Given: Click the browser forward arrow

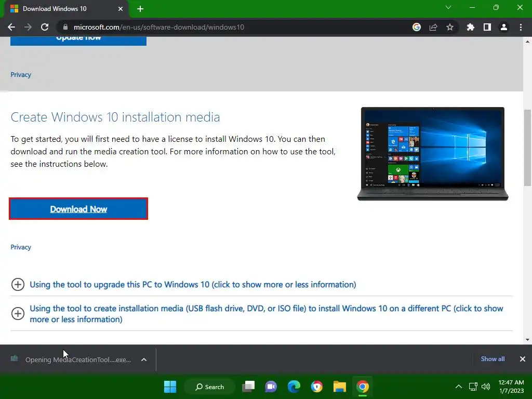Looking at the screenshot, I should coord(28,27).
